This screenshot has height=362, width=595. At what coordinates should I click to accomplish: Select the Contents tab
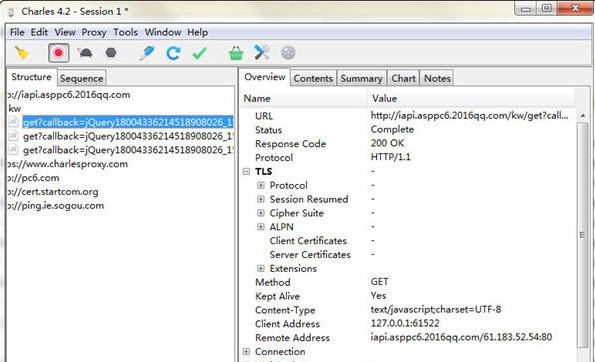[x=313, y=79]
